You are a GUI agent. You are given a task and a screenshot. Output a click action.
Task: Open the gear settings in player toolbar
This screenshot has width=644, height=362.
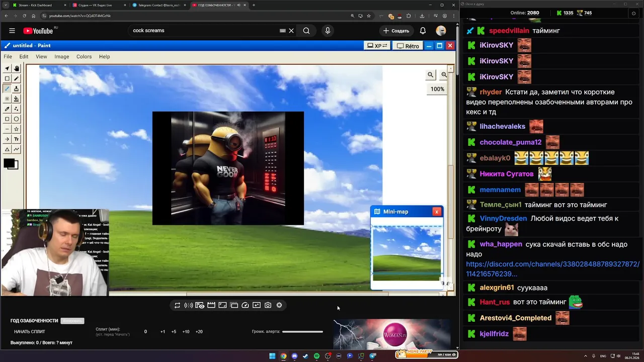[279, 305]
